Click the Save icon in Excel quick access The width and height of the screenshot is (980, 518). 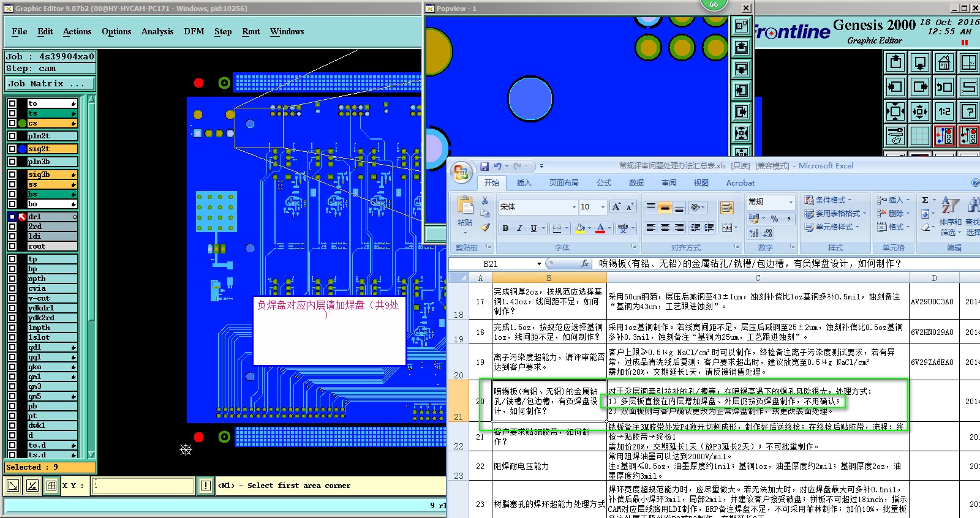coord(484,166)
